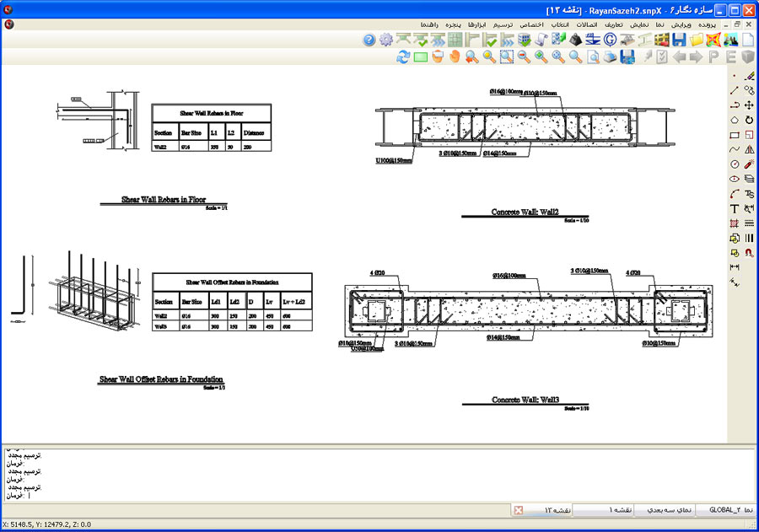This screenshot has height=532, width=759.
Task: Open the ابزارها (Tools) menu
Action: [x=484, y=24]
